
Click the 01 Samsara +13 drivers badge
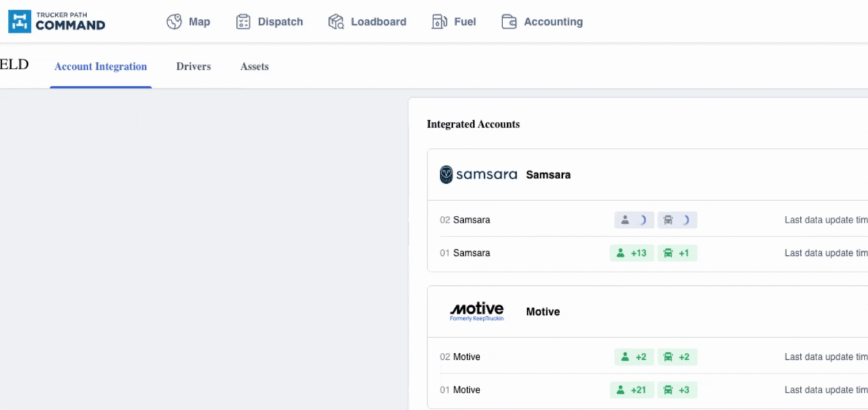[632, 253]
